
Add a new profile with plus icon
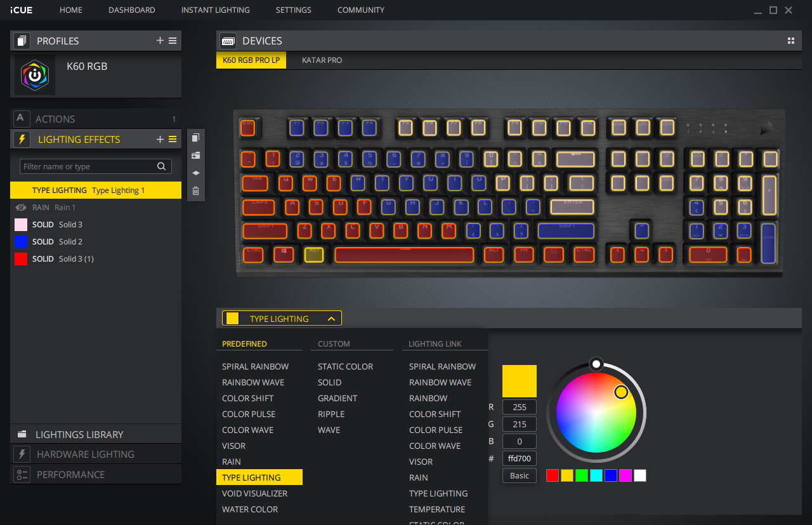[x=160, y=41]
